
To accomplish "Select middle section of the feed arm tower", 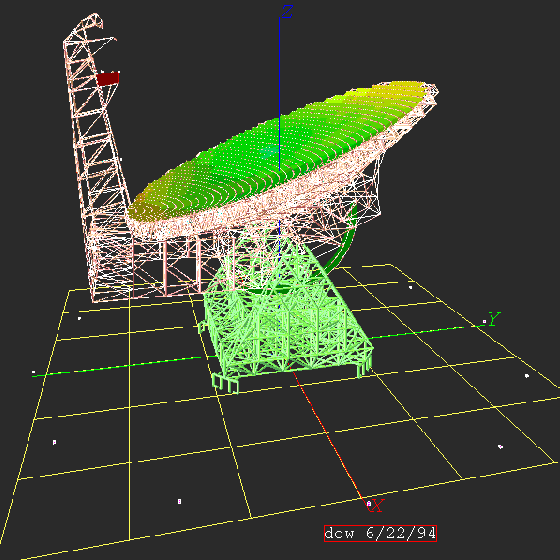I will pos(95,143).
